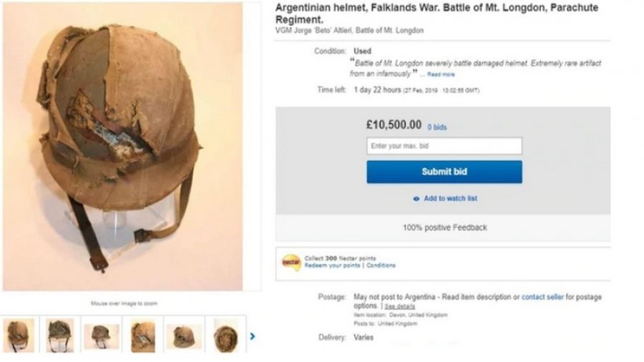Select the fourth helmet thumbnail
This screenshot has width=644, height=362.
coord(142,335)
